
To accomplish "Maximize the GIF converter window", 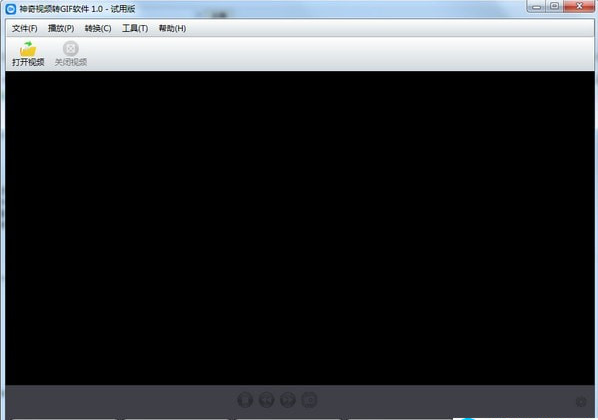I will tap(555, 6).
